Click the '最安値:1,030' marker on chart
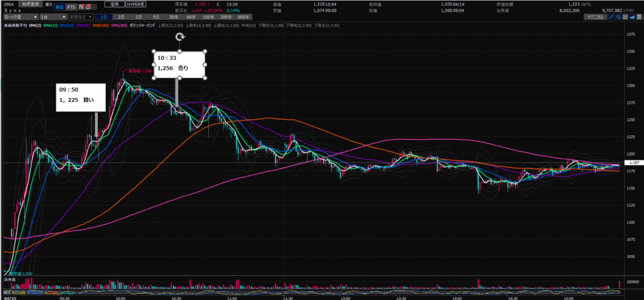644x300 pixels. tap(21, 274)
